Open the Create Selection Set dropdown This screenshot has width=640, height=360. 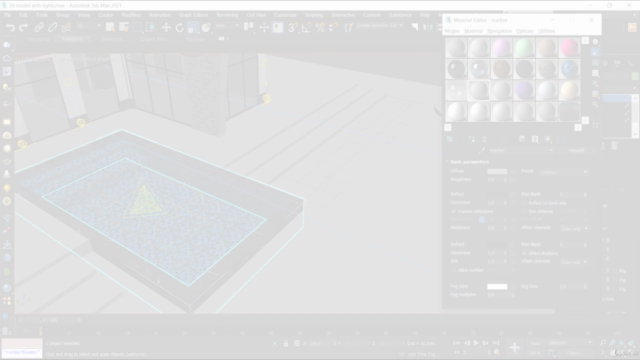coord(380,25)
